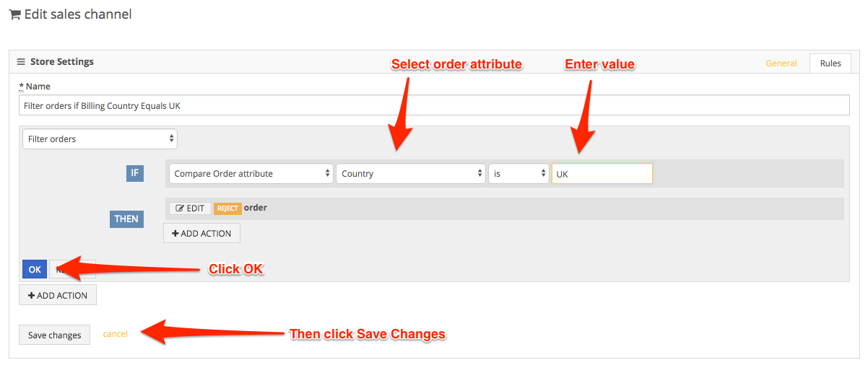
Task: Click the hamburger icon beside Store Settings
Action: (x=21, y=62)
